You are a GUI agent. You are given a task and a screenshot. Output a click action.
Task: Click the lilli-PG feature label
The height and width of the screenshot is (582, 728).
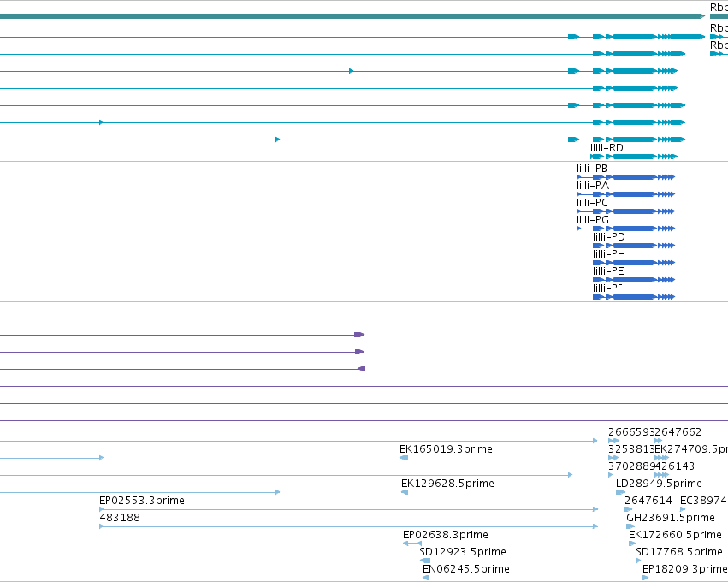pyautogui.click(x=593, y=220)
